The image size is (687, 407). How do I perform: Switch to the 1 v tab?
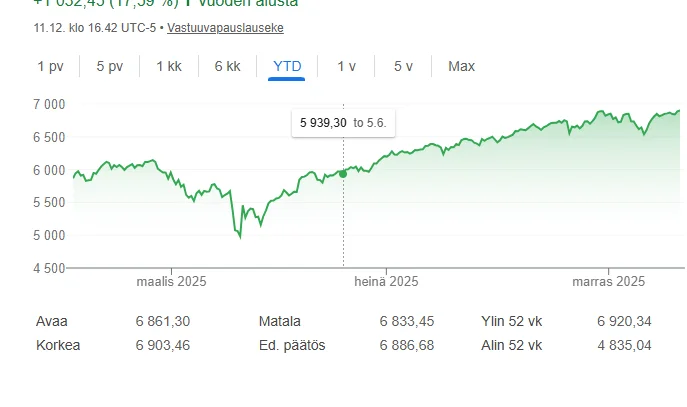[x=346, y=66]
